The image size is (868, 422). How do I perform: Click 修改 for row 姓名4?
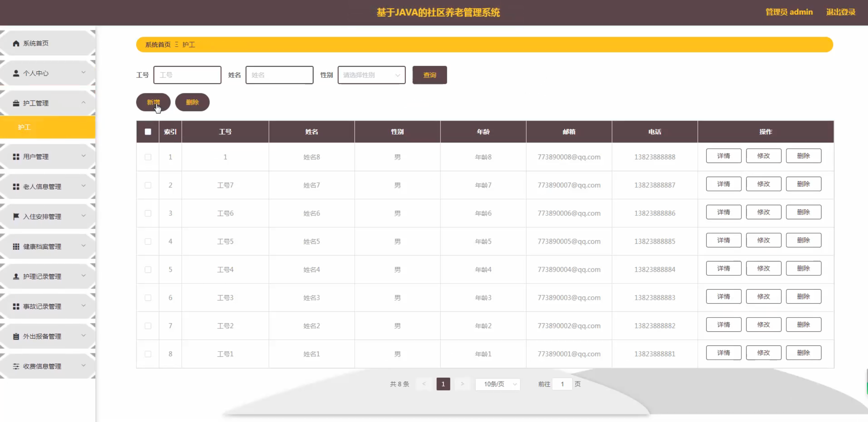click(x=763, y=269)
